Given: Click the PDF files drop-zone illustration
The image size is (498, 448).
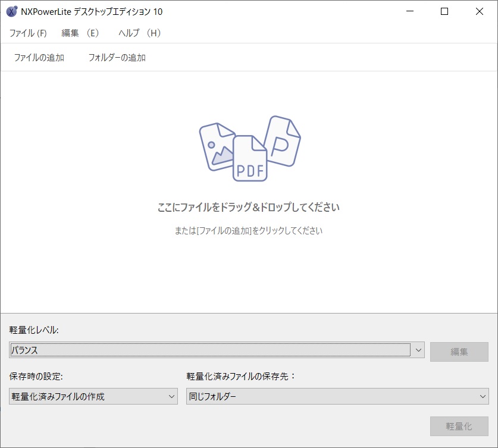Looking at the screenshot, I should (250, 149).
